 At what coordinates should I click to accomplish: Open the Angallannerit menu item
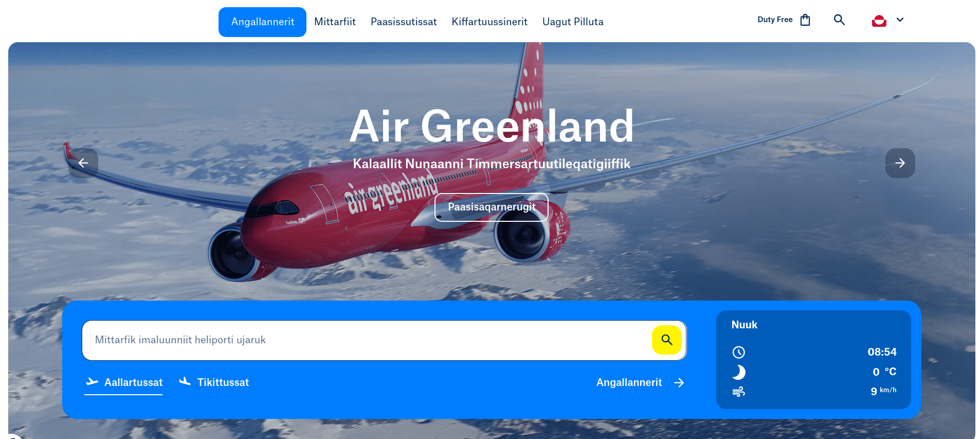[x=262, y=22]
